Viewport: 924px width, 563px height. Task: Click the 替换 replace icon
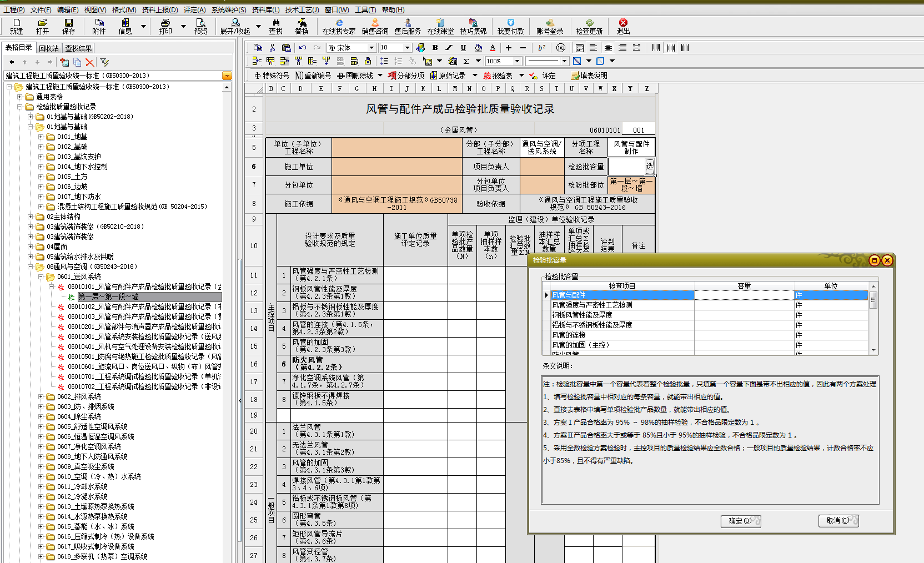pyautogui.click(x=302, y=26)
